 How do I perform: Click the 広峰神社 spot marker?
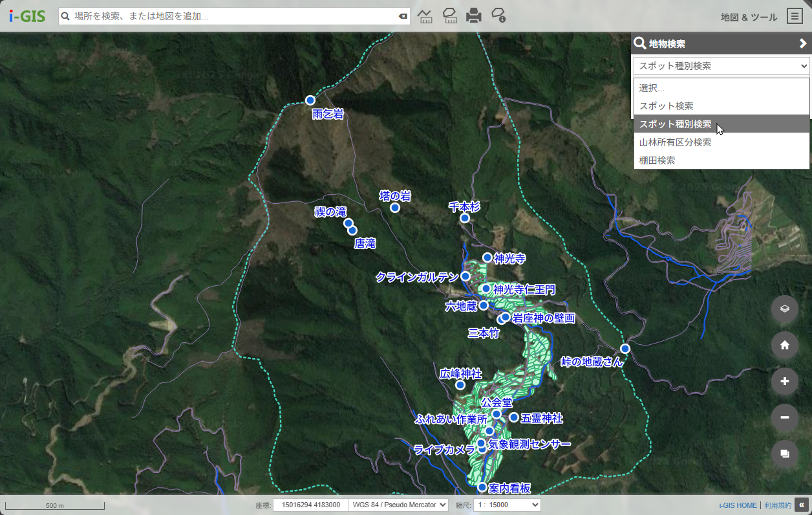(x=460, y=385)
